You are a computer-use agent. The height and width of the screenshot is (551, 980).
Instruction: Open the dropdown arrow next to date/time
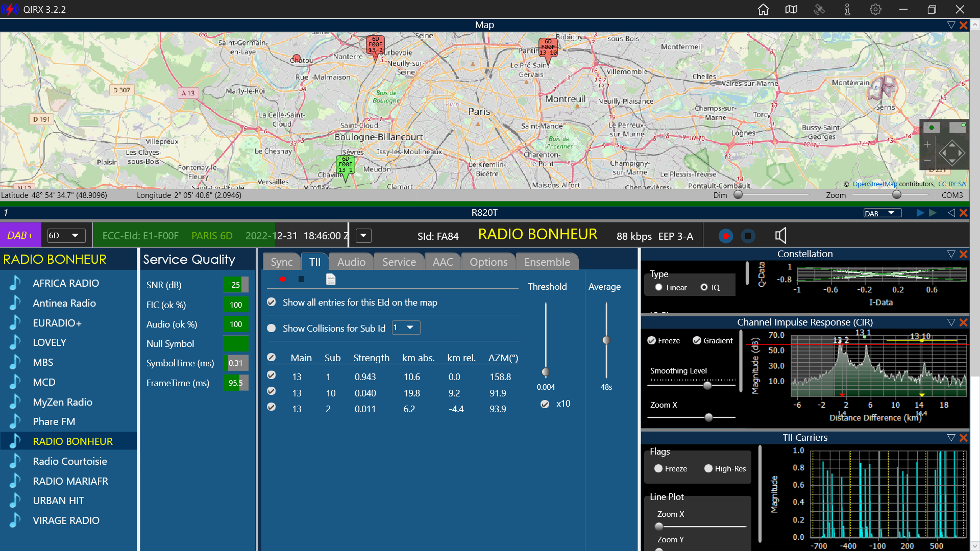pyautogui.click(x=363, y=236)
